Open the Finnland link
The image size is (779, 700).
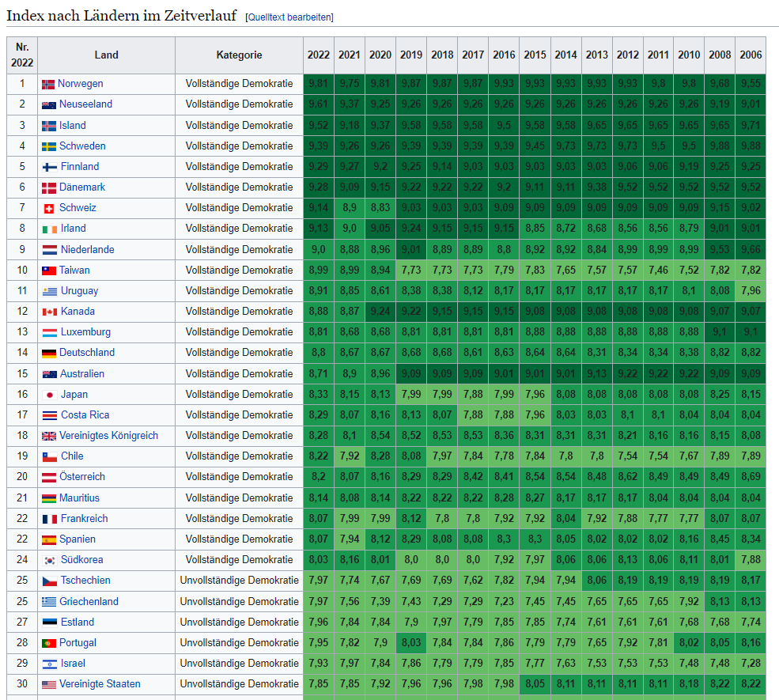(80, 166)
